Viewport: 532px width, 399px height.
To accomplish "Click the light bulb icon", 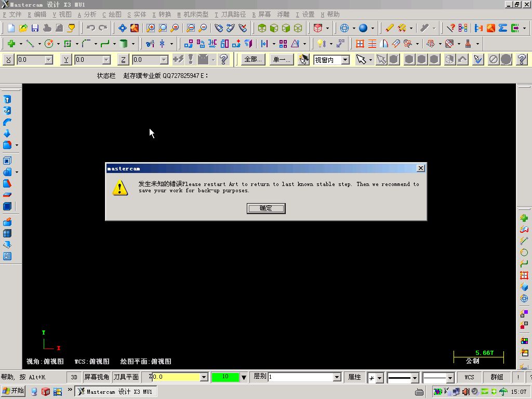I will click(321, 44).
